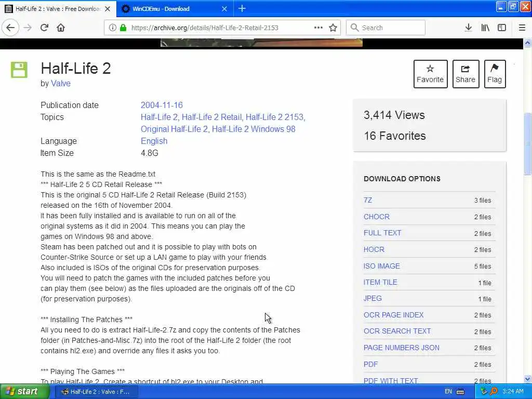Click the green secure lock icon
532x399 pixels.
point(123,28)
